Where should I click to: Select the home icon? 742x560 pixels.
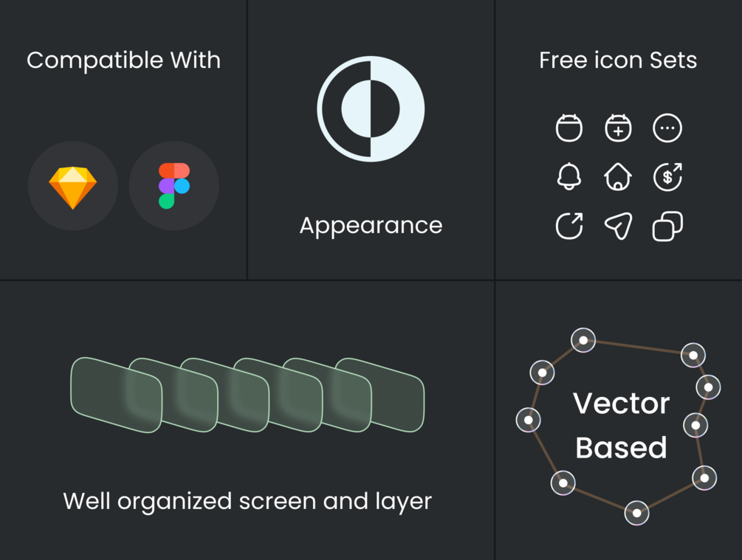(618, 177)
